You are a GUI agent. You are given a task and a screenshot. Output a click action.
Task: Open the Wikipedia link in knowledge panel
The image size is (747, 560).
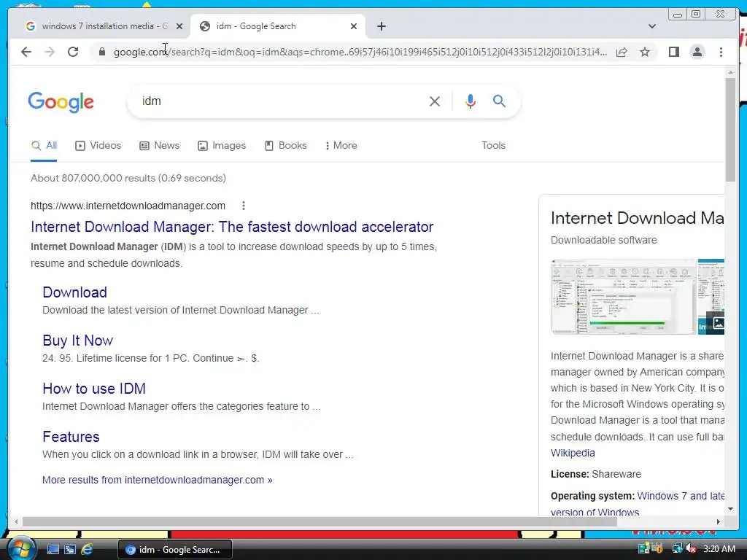573,453
